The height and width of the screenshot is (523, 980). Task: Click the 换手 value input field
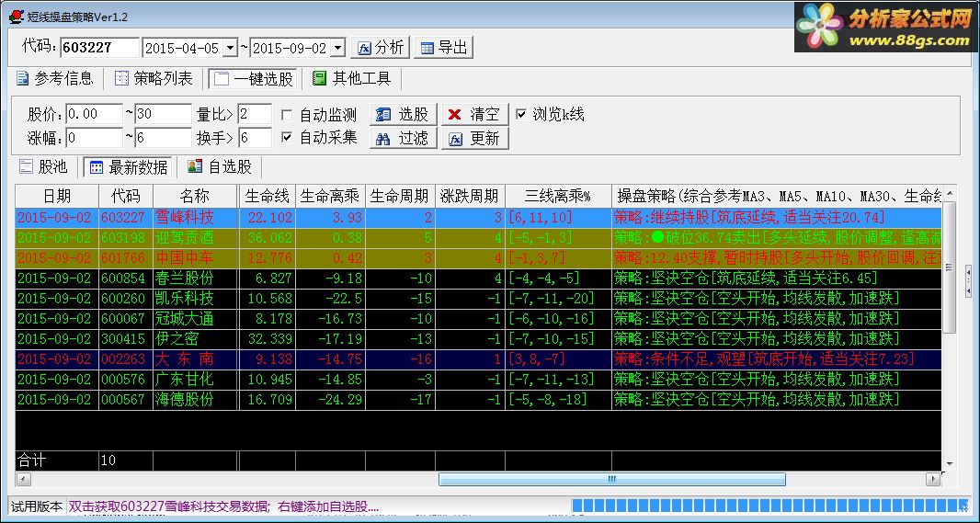click(255, 138)
